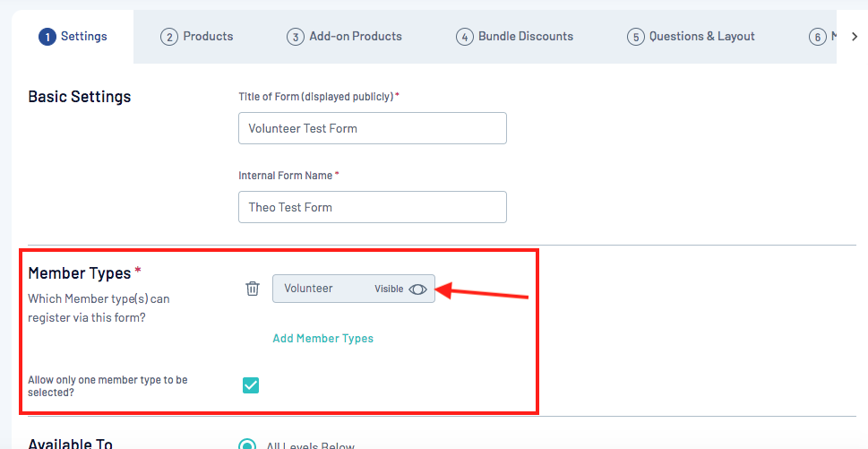Click the Add Member Types link
Viewport: 868px width, 449px height.
coord(322,339)
